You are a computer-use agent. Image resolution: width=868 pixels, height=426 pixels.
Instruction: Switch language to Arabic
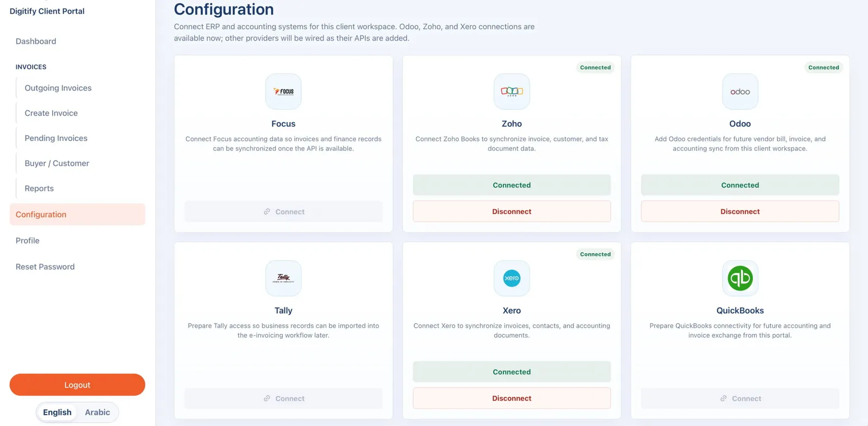98,412
